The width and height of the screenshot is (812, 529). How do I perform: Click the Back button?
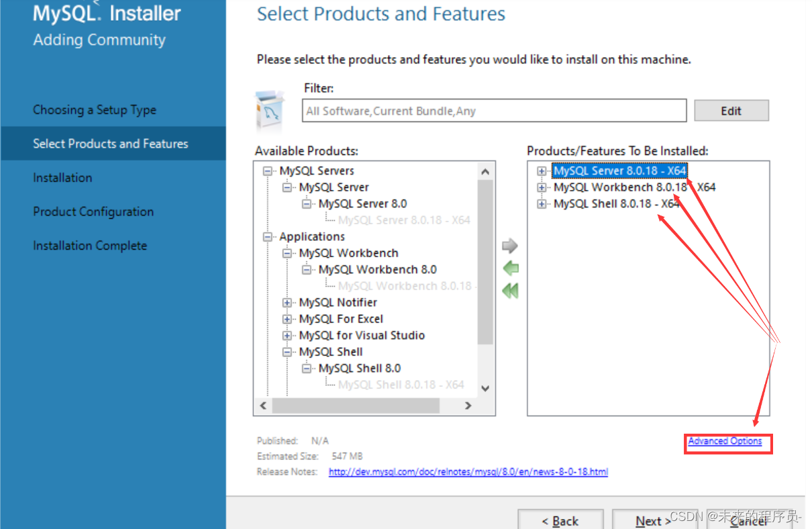coord(560,521)
